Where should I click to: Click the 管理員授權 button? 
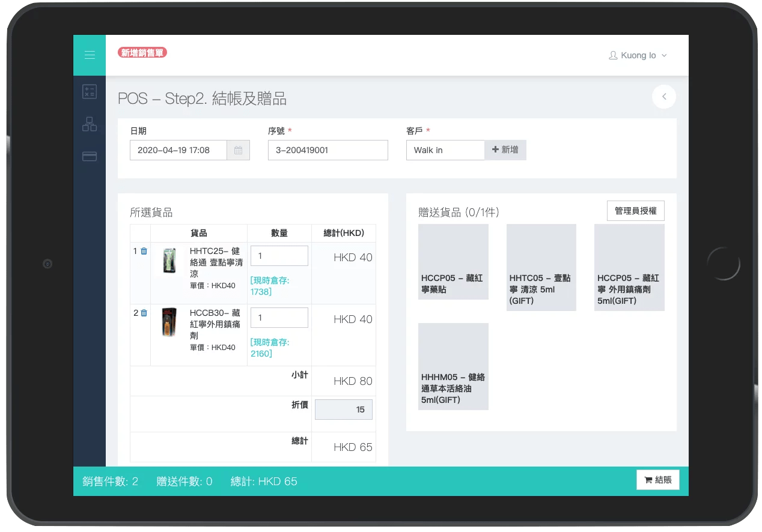(x=636, y=211)
